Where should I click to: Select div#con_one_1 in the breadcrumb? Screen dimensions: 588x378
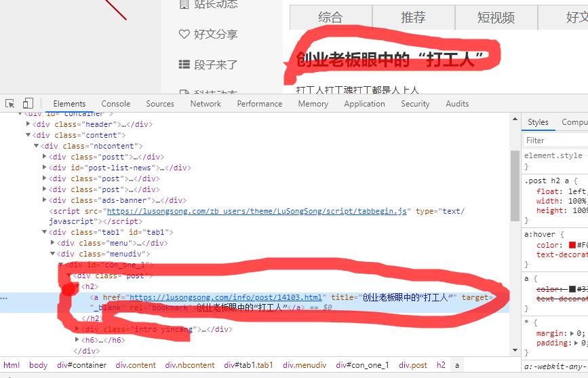(x=363, y=365)
